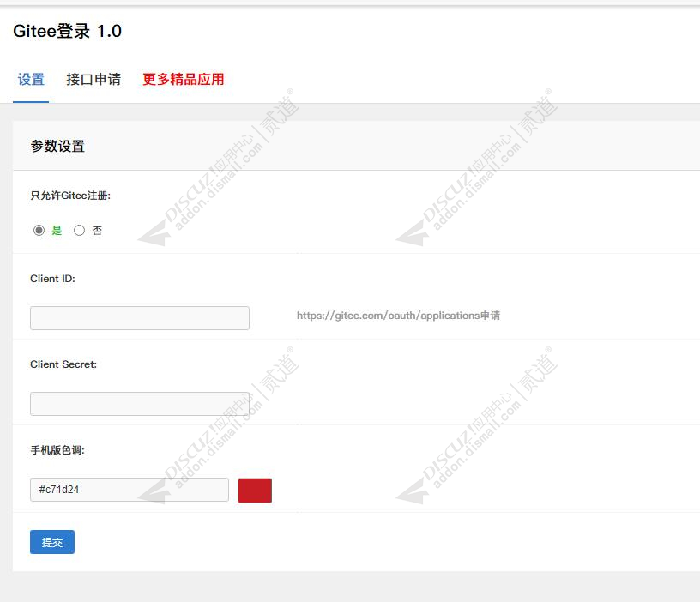Click the 手机版色调 label
This screenshot has width=700, height=602.
coord(57,450)
